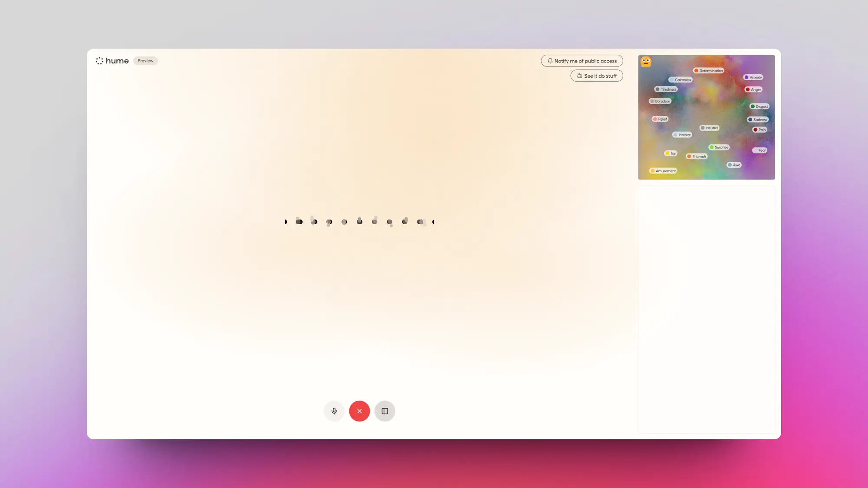This screenshot has width=868, height=488.
Task: Click the Hume logo icon top left
Action: coord(99,60)
